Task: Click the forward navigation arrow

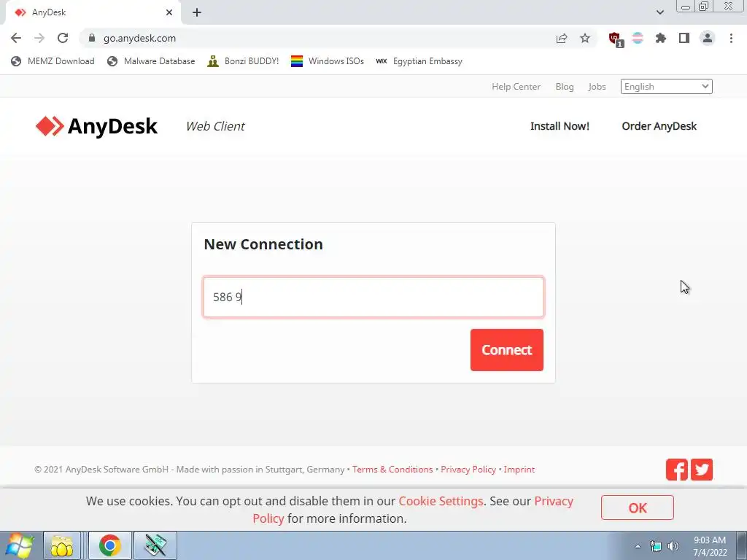Action: (39, 38)
